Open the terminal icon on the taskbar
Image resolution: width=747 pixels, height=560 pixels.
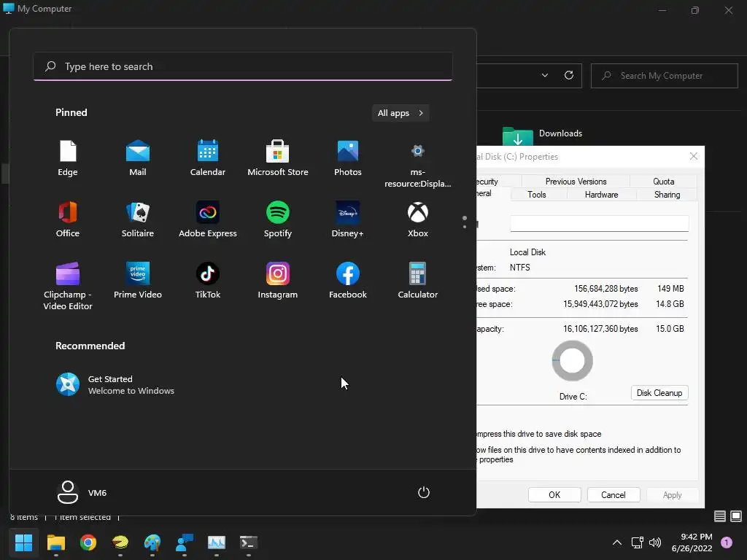(x=249, y=542)
